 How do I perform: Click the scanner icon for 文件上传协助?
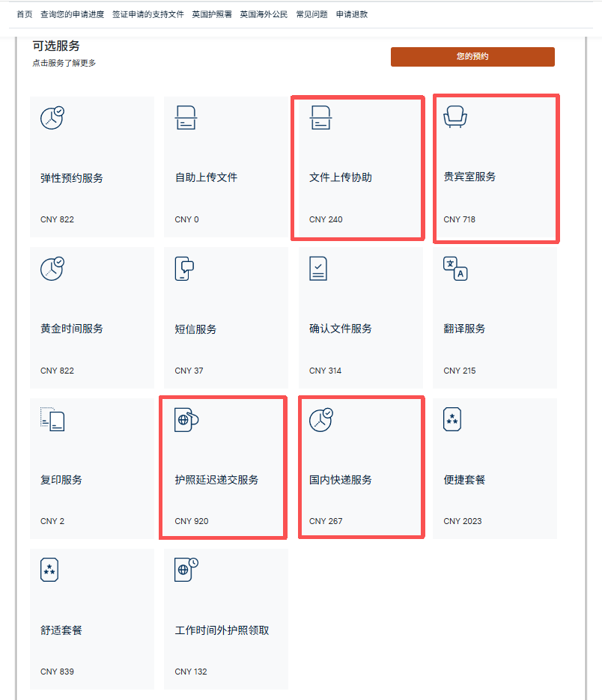point(320,118)
